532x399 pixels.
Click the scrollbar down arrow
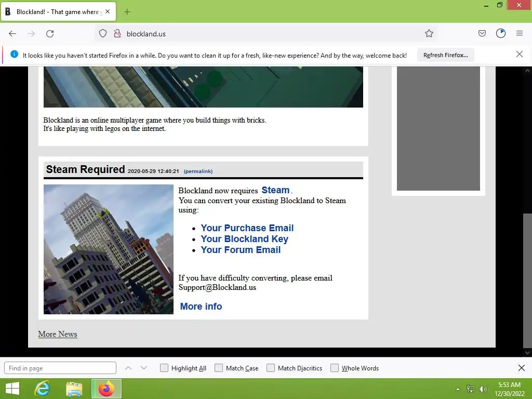[527, 353]
